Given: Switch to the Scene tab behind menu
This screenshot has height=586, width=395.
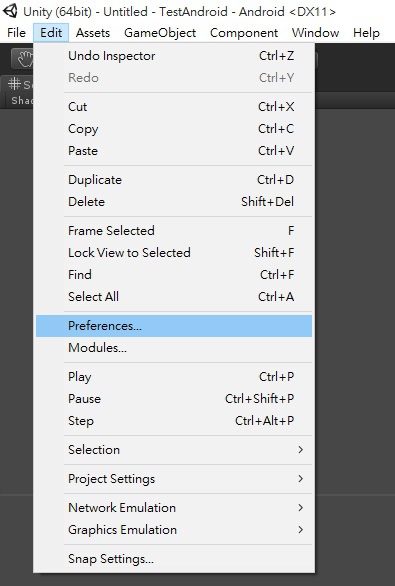Looking at the screenshot, I should (x=18, y=84).
